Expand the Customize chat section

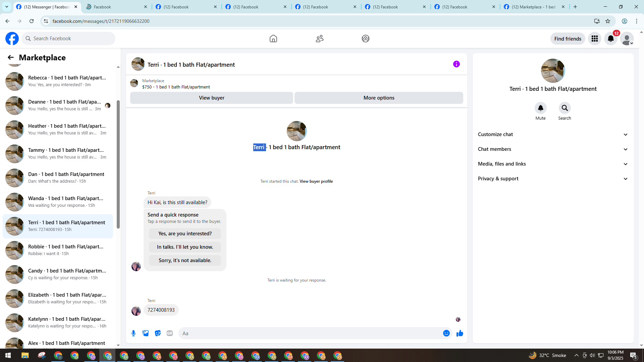point(553,134)
